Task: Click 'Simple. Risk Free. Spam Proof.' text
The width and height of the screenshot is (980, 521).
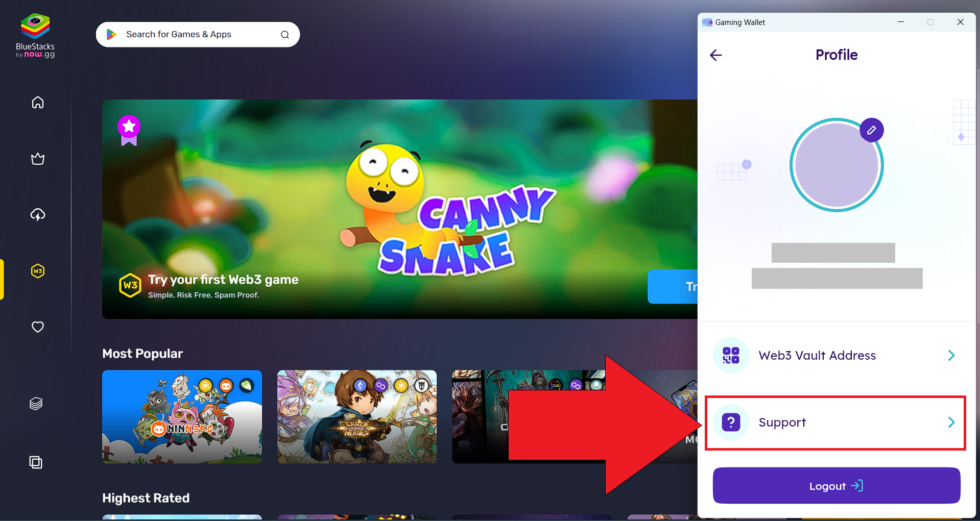Action: (203, 295)
